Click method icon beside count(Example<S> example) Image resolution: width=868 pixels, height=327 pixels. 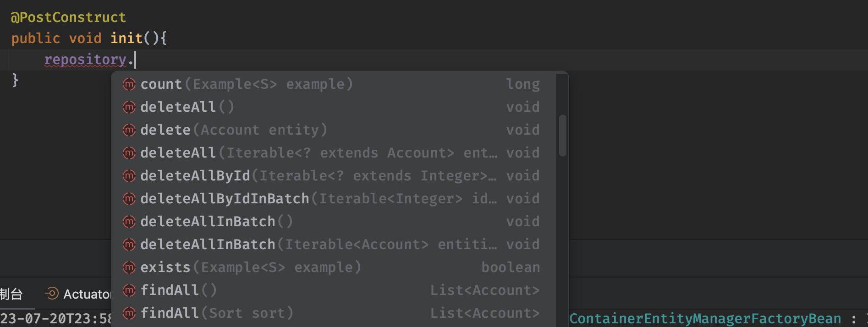129,84
